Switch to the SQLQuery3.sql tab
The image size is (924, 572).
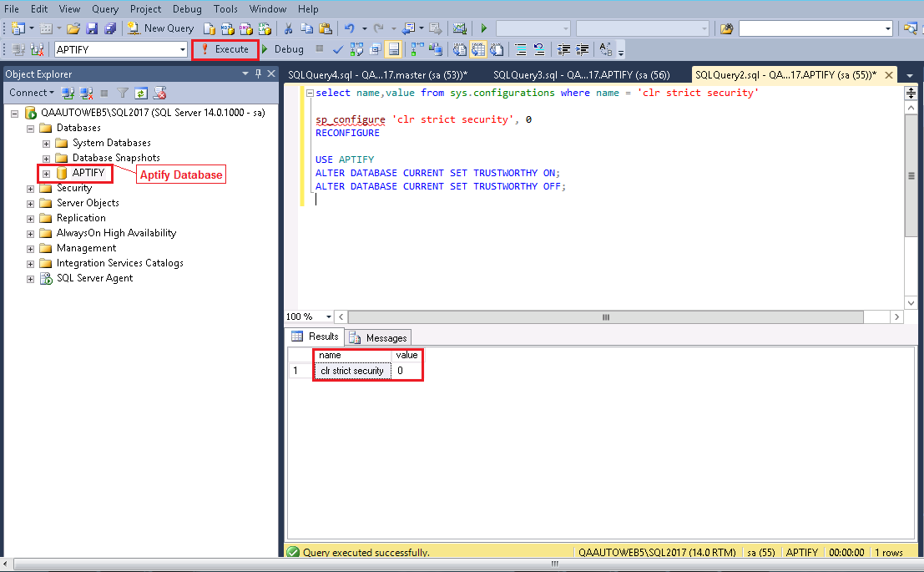click(x=581, y=75)
